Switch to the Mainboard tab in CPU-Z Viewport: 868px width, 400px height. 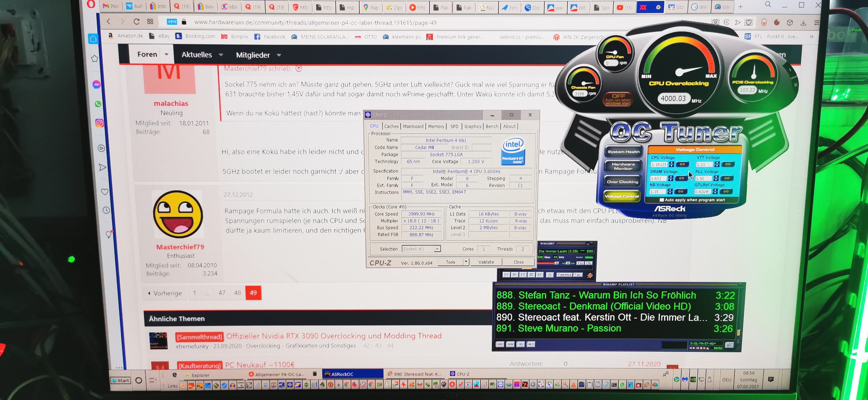[x=414, y=126]
